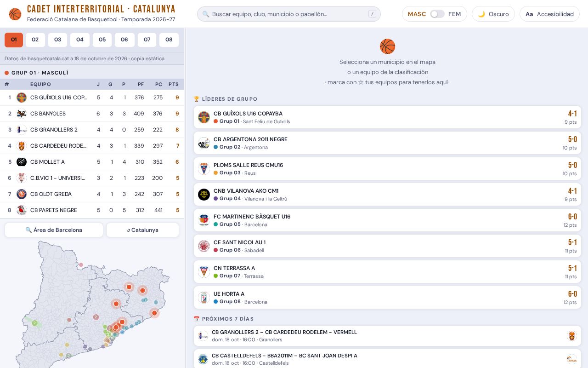Click the CNB Vilanova black-yellow logo
The width and height of the screenshot is (588, 368).
pyautogui.click(x=204, y=195)
